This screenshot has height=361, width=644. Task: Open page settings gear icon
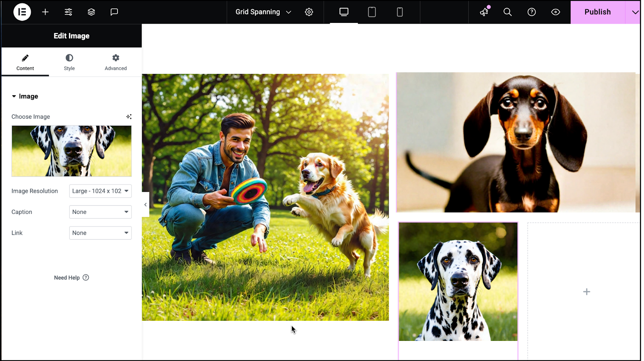(x=309, y=12)
